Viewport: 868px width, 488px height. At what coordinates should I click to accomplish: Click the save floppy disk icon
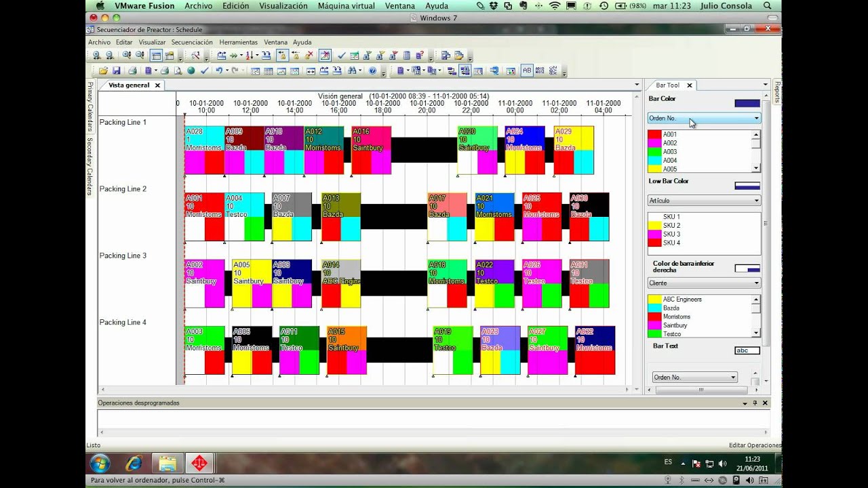pyautogui.click(x=116, y=70)
